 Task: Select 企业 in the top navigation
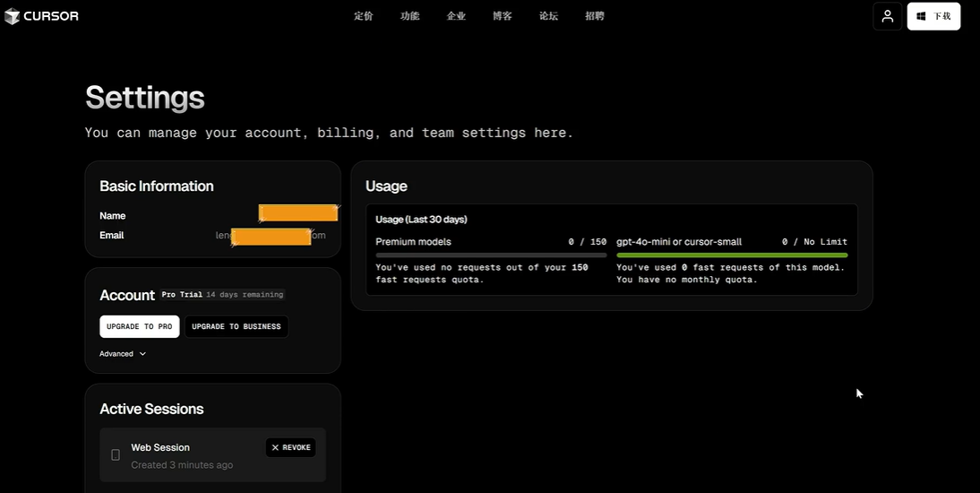click(456, 16)
